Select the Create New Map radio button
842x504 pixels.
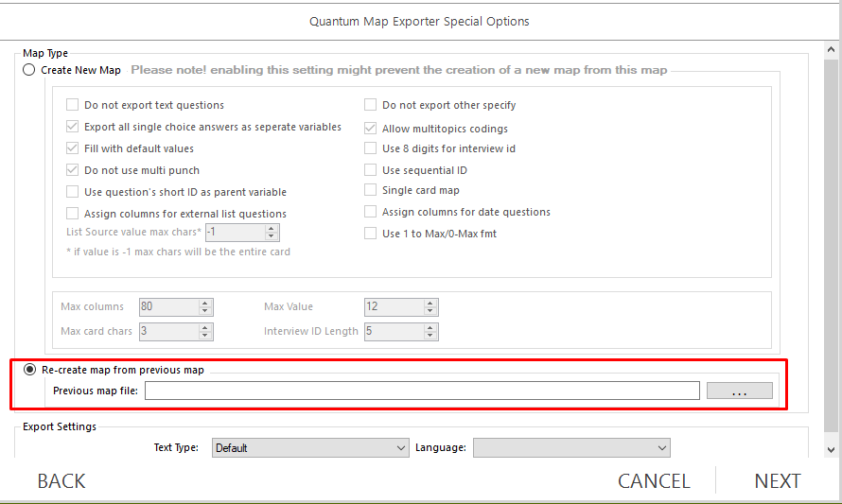tap(29, 70)
